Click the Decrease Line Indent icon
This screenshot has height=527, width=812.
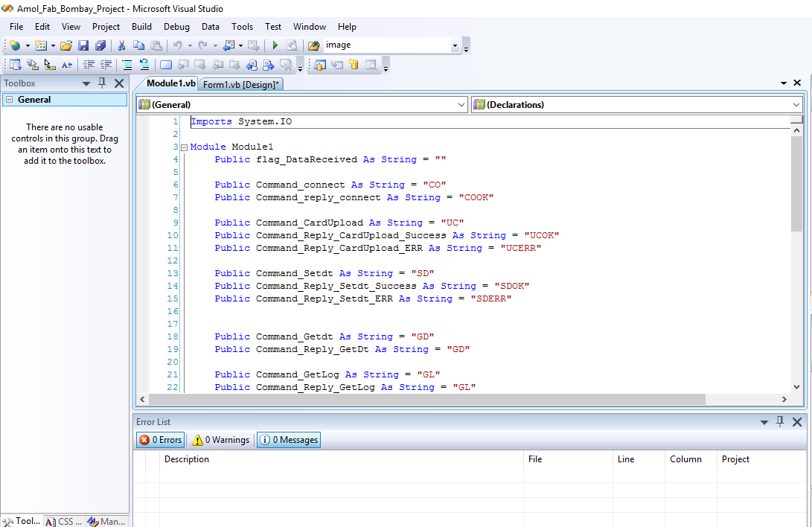pyautogui.click(x=89, y=65)
